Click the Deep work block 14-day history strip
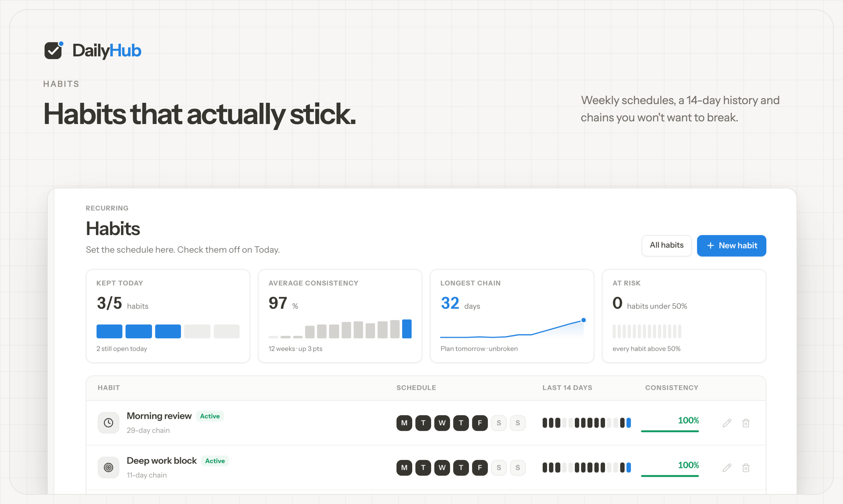The height and width of the screenshot is (504, 843). 586,468
